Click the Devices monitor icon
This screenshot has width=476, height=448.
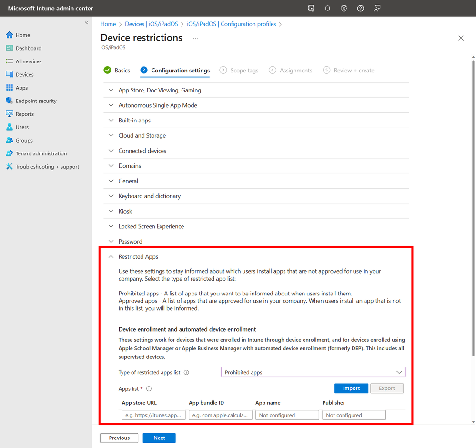10,74
